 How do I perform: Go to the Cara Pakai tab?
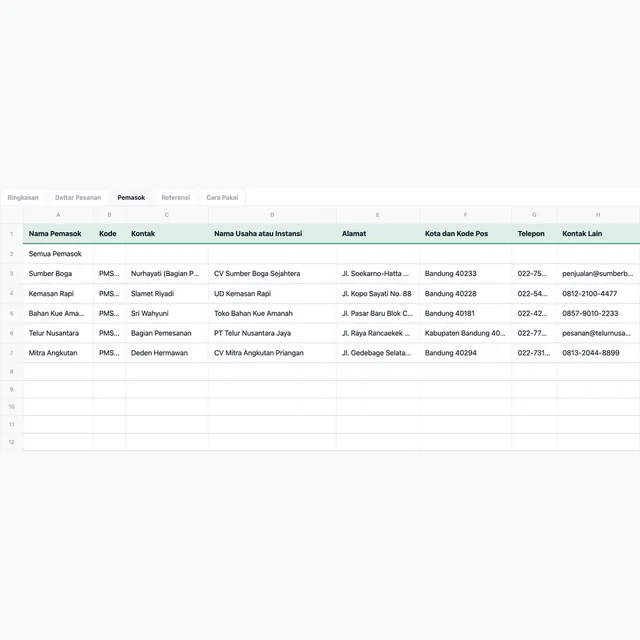point(222,198)
